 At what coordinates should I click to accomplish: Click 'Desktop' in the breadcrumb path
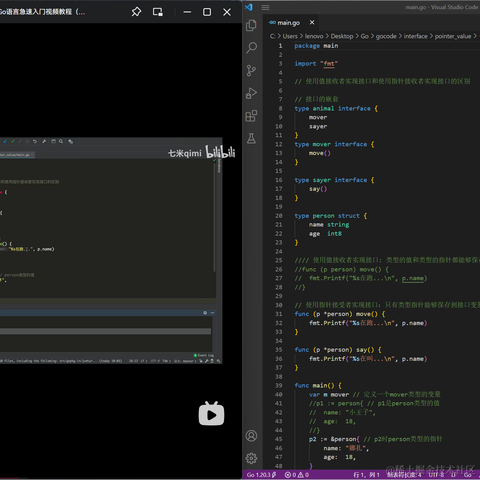[x=342, y=36]
